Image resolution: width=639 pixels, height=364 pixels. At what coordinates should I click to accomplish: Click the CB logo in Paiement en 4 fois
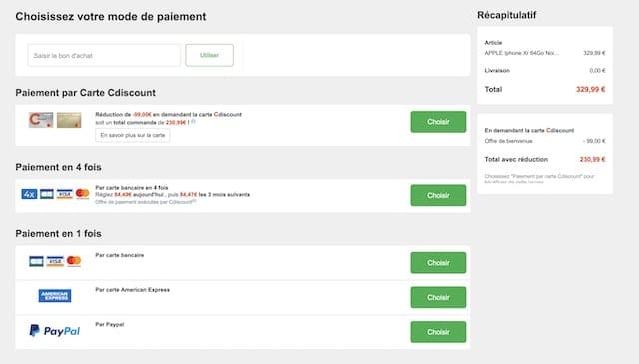(47, 194)
